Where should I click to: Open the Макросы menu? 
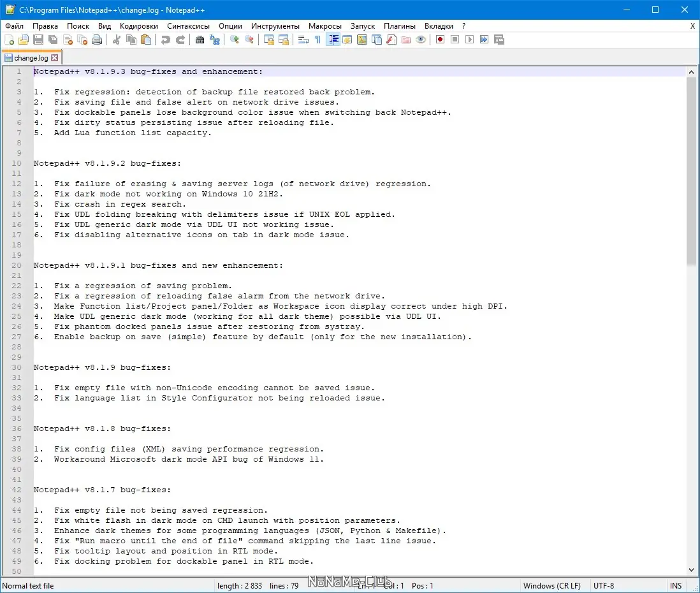tap(325, 26)
